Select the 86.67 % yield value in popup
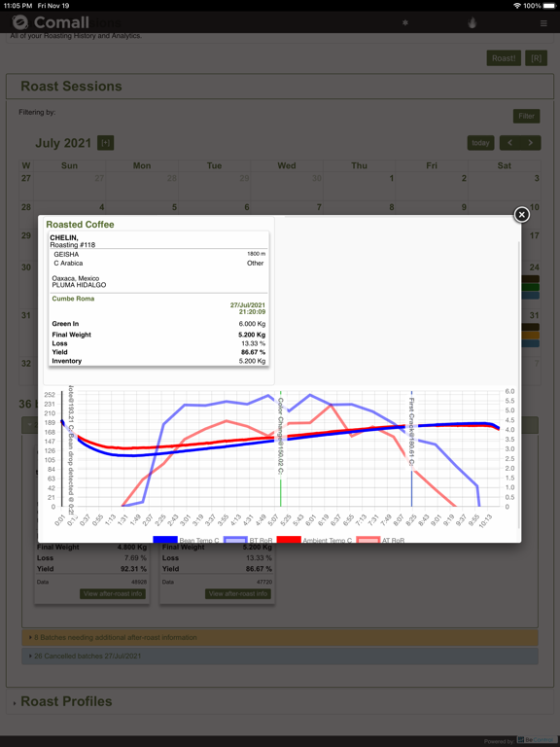The width and height of the screenshot is (560, 747). point(254,352)
